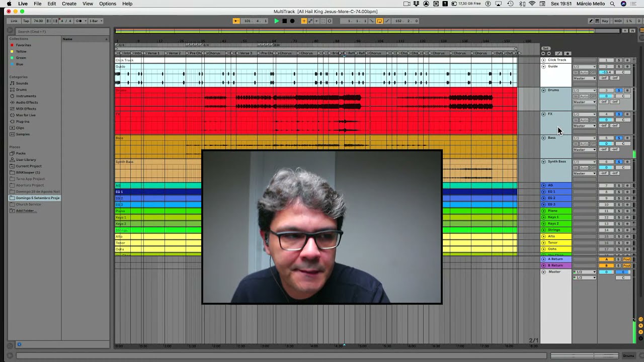Solo the FX track

point(619,114)
